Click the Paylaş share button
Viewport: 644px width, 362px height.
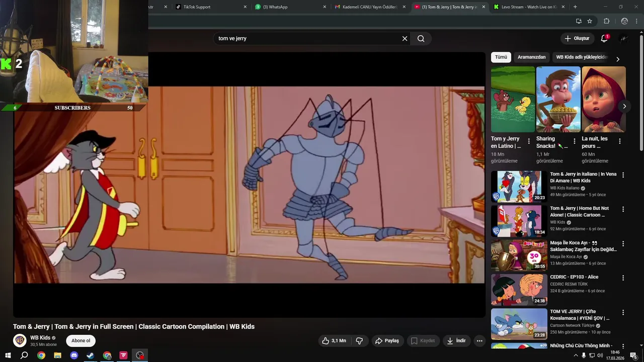point(387,341)
